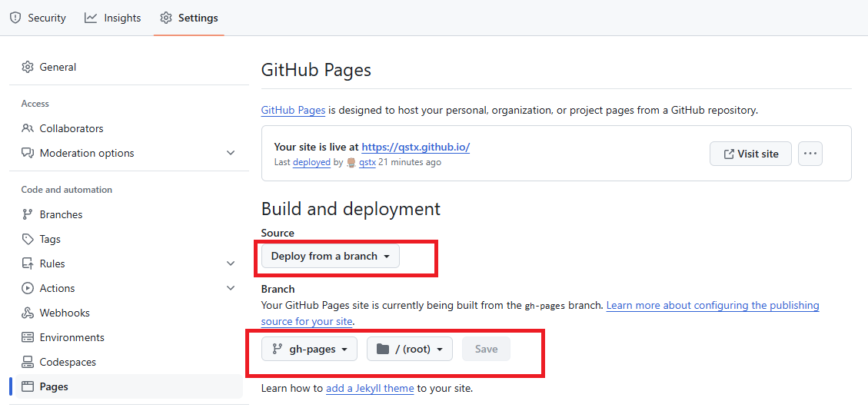
Task: Click the Rules icon in the sidebar
Action: tap(27, 264)
